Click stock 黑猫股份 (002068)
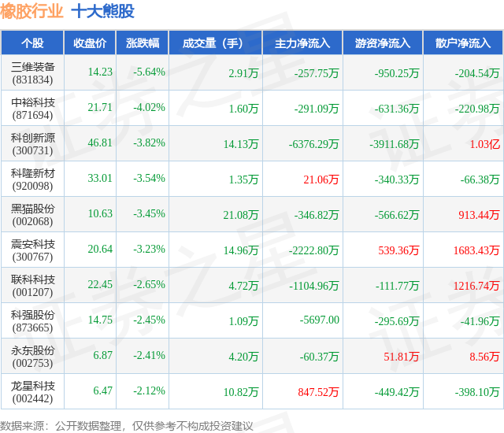The image size is (504, 433). (33, 215)
